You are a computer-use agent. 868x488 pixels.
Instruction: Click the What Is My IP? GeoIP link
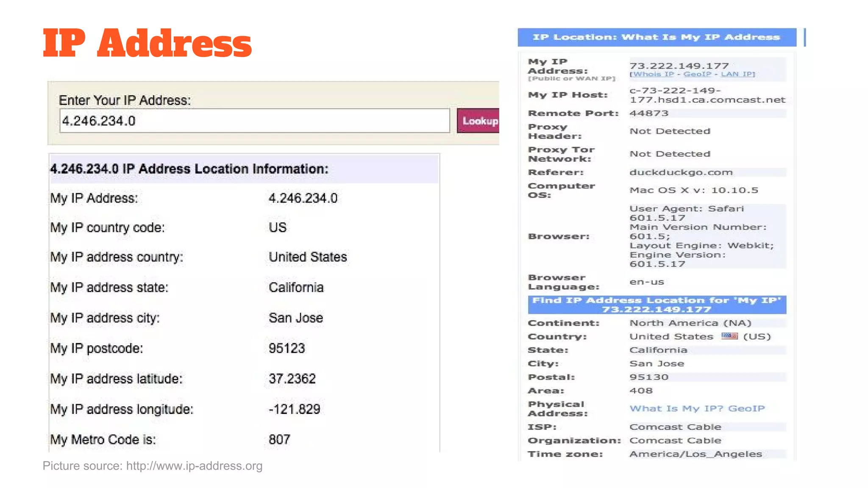[697, 408]
